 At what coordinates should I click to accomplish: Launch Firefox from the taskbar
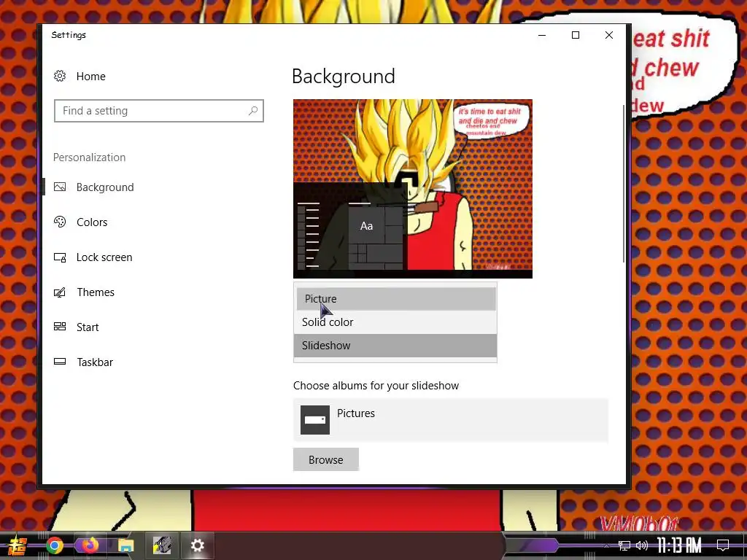pyautogui.click(x=90, y=545)
